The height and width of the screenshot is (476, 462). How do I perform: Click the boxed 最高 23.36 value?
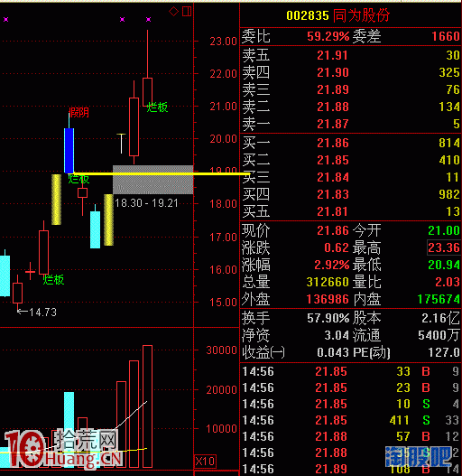[444, 247]
